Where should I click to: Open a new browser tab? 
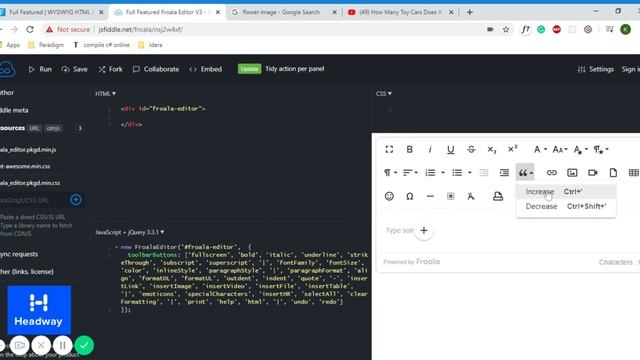[x=469, y=12]
